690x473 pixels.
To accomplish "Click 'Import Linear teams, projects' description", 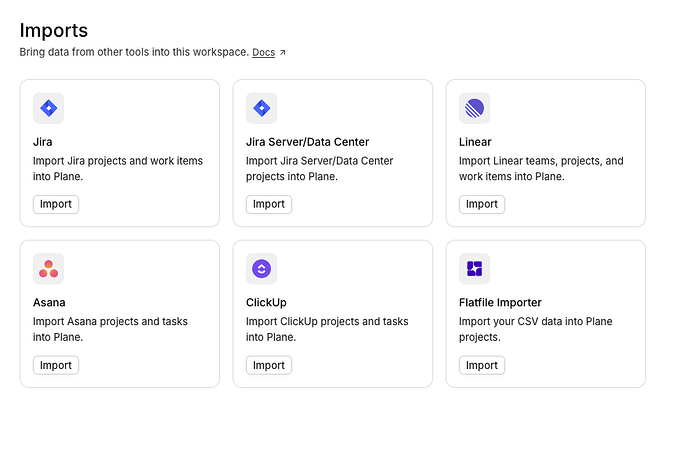I will [x=541, y=169].
